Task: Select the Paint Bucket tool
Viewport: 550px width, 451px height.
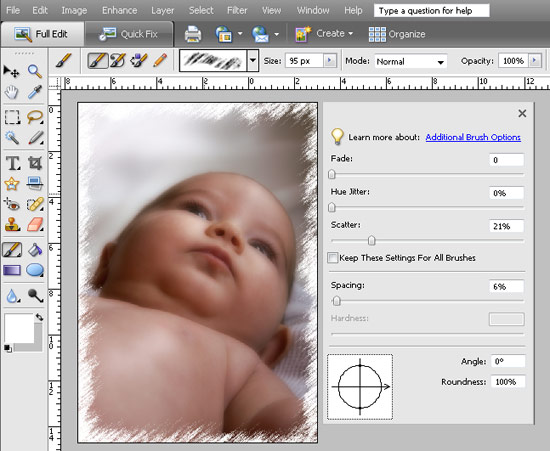Action: coord(35,250)
